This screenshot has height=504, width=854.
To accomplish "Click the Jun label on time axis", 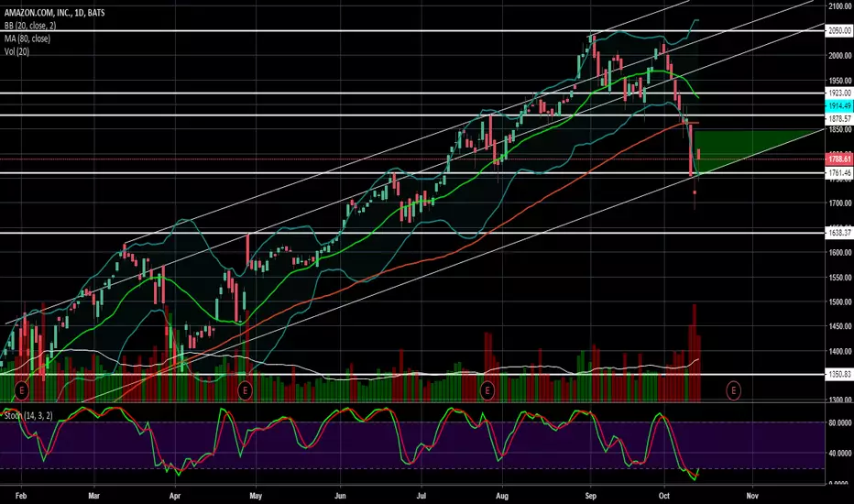I will tap(340, 496).
